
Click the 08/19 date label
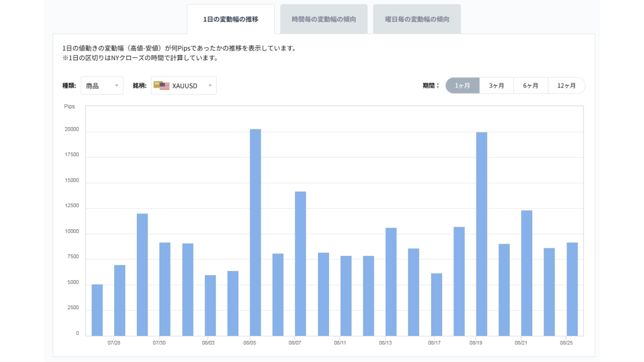coord(476,343)
